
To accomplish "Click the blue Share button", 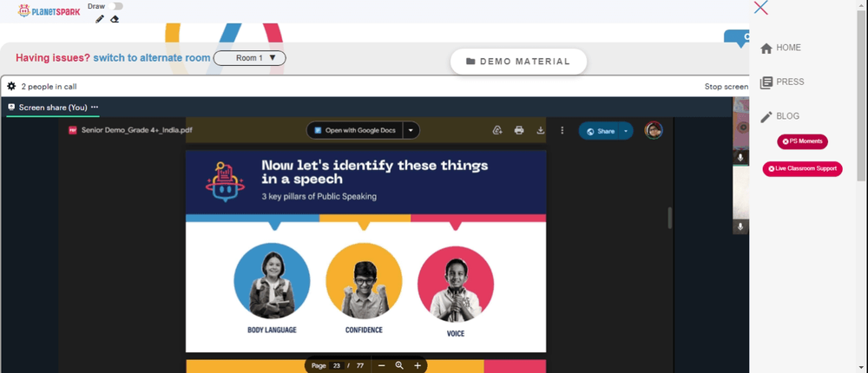I will (x=599, y=131).
